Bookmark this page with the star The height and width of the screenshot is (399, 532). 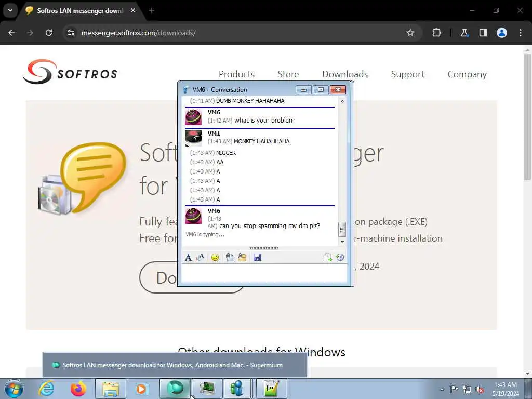pyautogui.click(x=410, y=33)
